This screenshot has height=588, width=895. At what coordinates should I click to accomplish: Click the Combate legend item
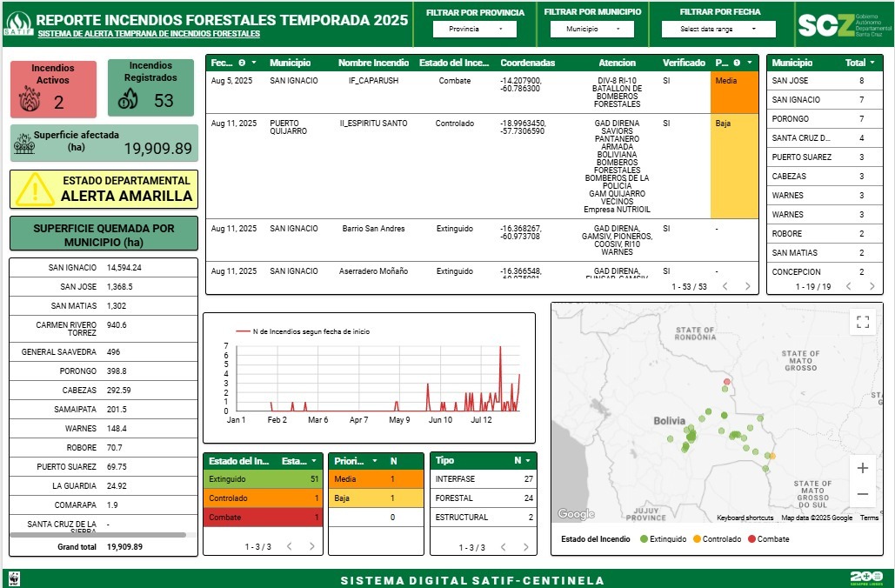point(768,539)
